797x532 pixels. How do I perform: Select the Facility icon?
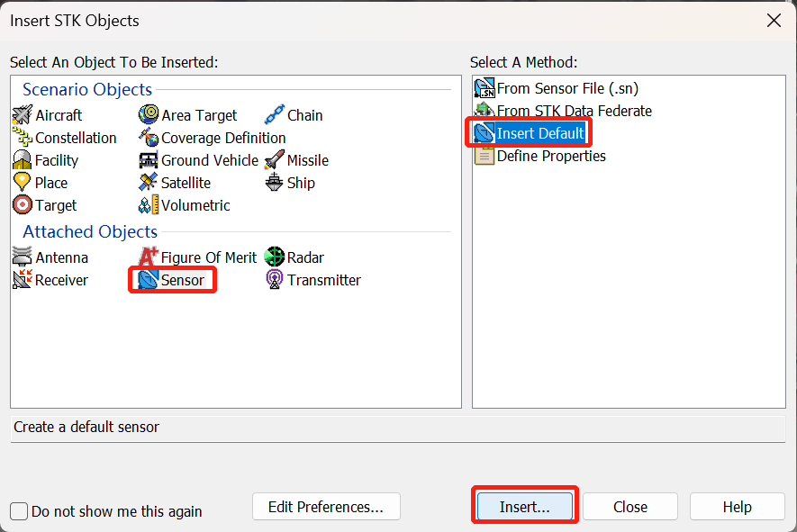pos(23,160)
